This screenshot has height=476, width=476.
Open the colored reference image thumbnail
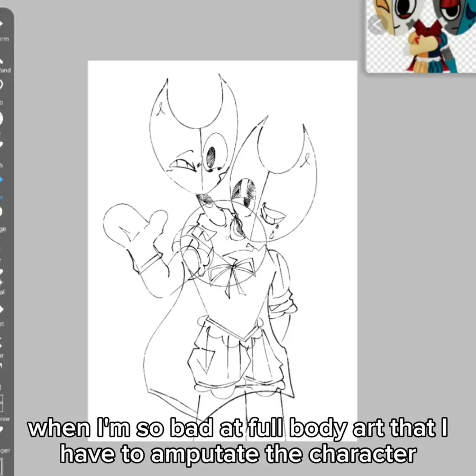pos(422,36)
